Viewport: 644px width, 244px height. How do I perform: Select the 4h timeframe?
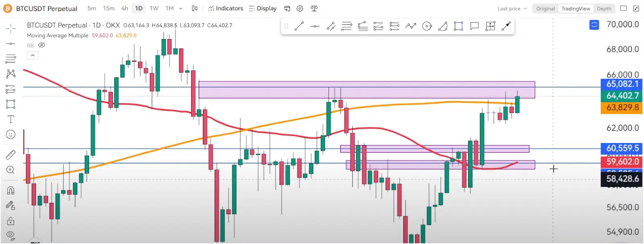[125, 8]
